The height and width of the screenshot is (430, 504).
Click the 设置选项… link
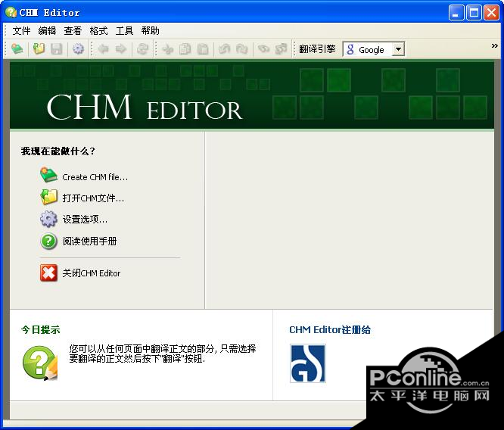[85, 220]
